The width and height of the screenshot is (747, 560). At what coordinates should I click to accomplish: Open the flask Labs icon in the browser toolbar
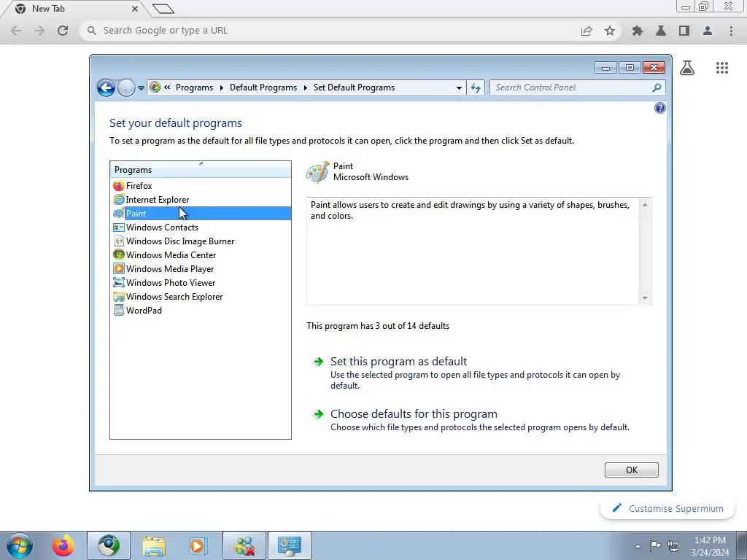coord(661,31)
